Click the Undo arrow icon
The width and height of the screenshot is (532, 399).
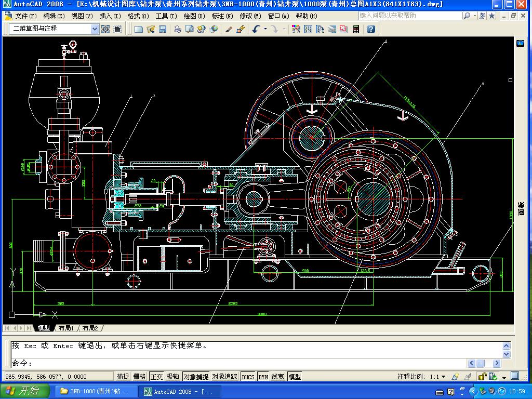pos(256,29)
